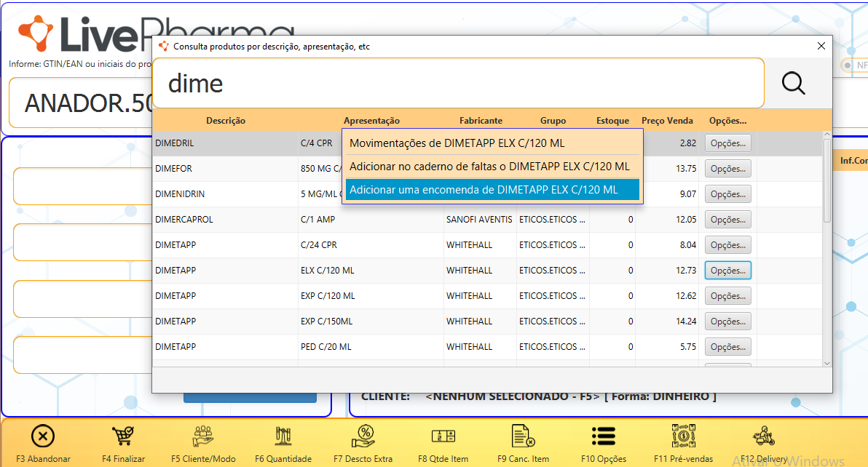This screenshot has width=868, height=467.
Task: Click the product search field containing dime
Action: [x=459, y=84]
